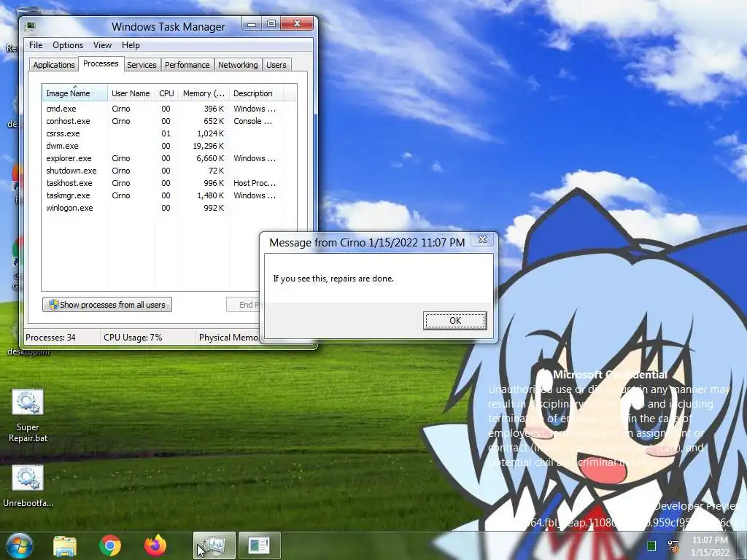Click Show processes from all users
The image size is (747, 560).
click(x=107, y=305)
